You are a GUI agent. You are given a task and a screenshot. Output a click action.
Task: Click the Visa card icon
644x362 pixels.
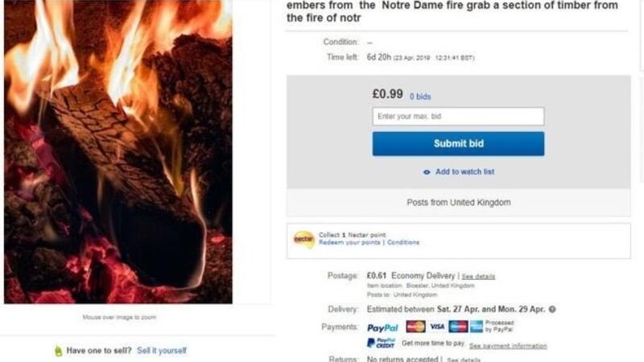click(437, 327)
